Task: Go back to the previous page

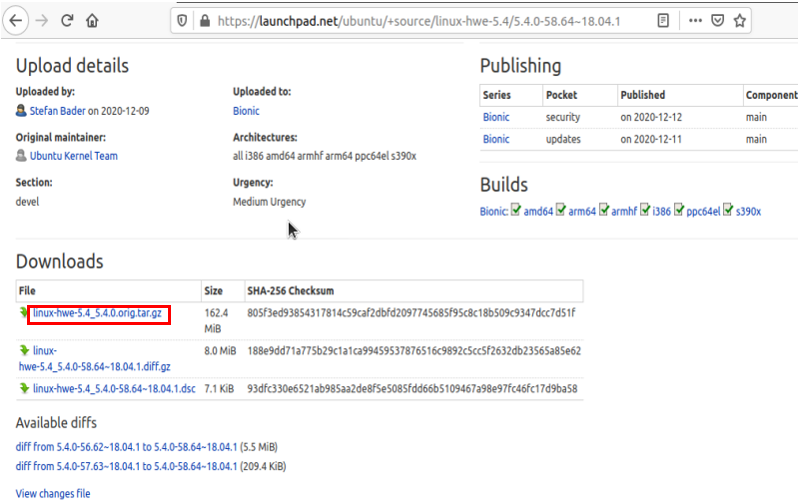Action: (15, 21)
